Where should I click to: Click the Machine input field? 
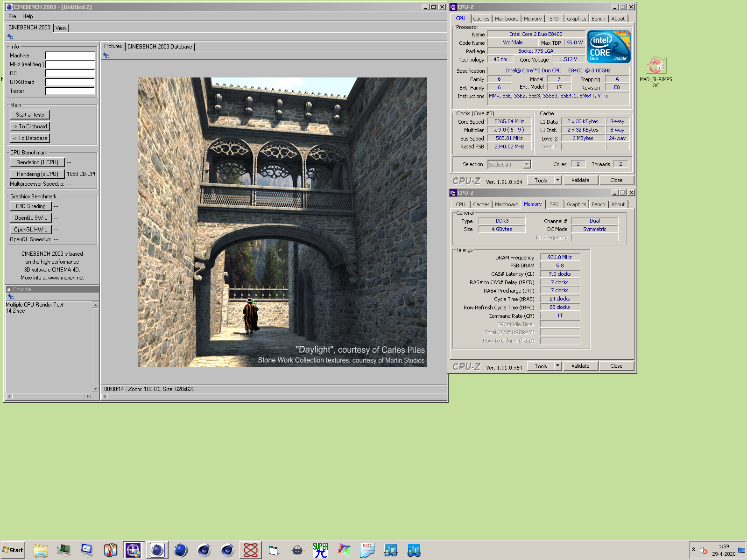click(70, 56)
